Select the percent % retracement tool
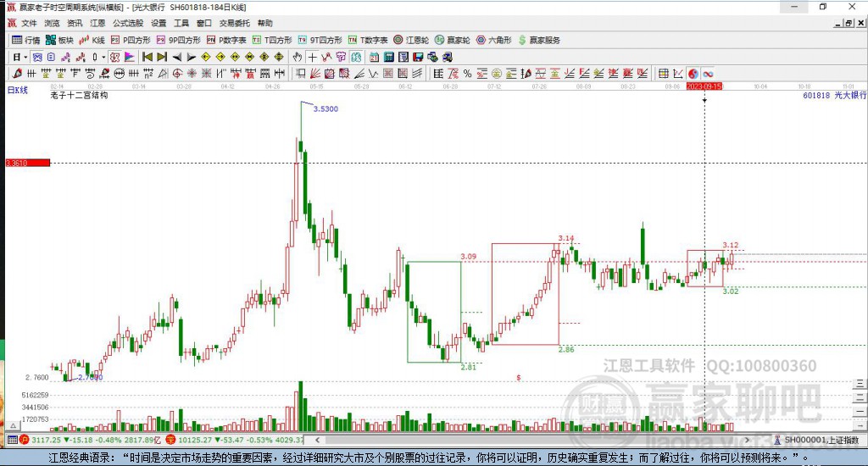Screen dimensions: 868x466 coord(467,74)
